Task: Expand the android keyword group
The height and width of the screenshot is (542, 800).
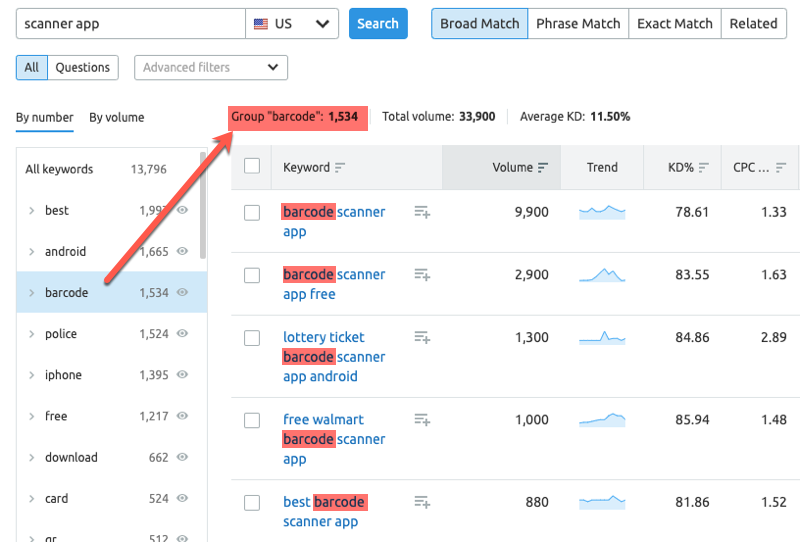Action: (31, 252)
